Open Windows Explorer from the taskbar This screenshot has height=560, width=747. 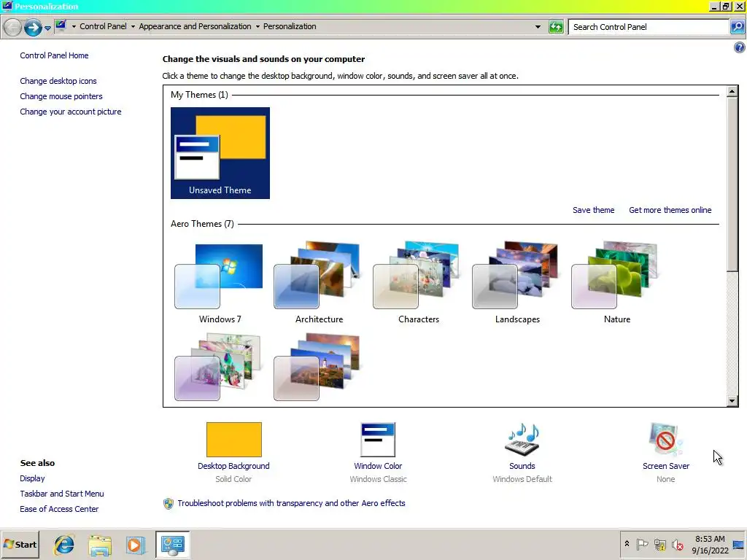coord(99,545)
